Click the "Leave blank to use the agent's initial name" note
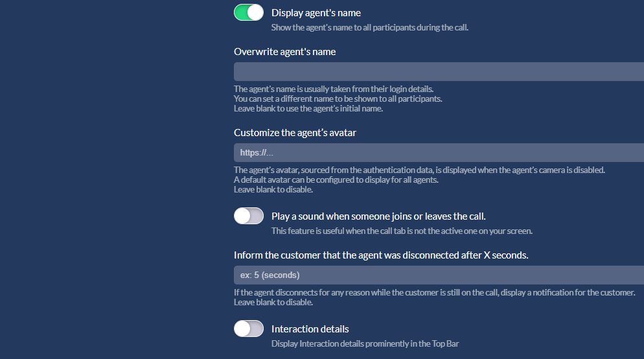This screenshot has height=359, width=644. click(x=308, y=108)
